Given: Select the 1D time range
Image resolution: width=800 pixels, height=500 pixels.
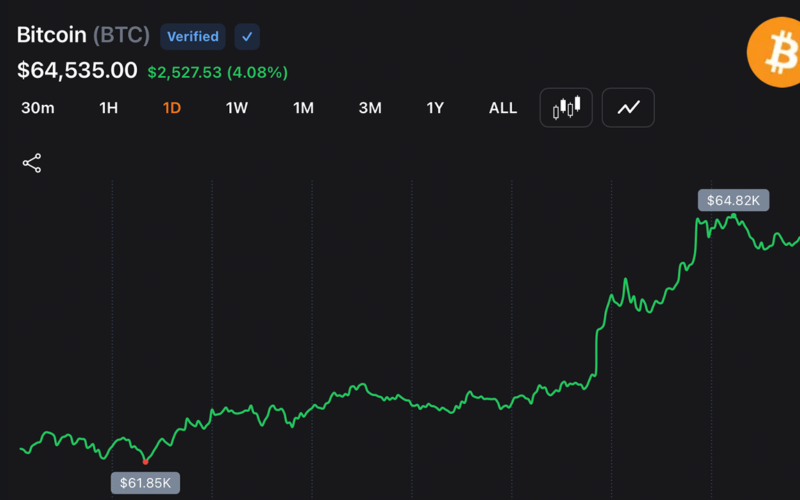Looking at the screenshot, I should [x=172, y=108].
